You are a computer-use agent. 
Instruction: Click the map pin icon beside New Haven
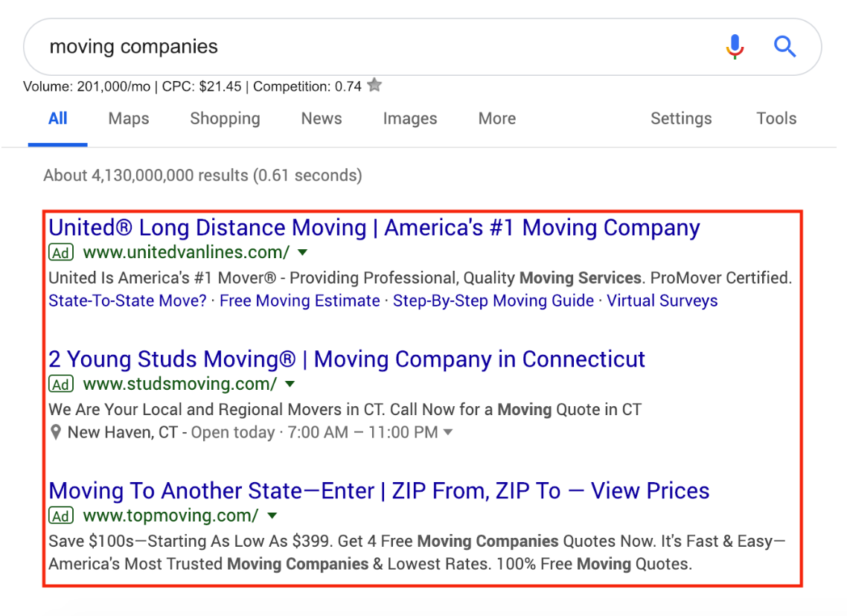pyautogui.click(x=56, y=432)
